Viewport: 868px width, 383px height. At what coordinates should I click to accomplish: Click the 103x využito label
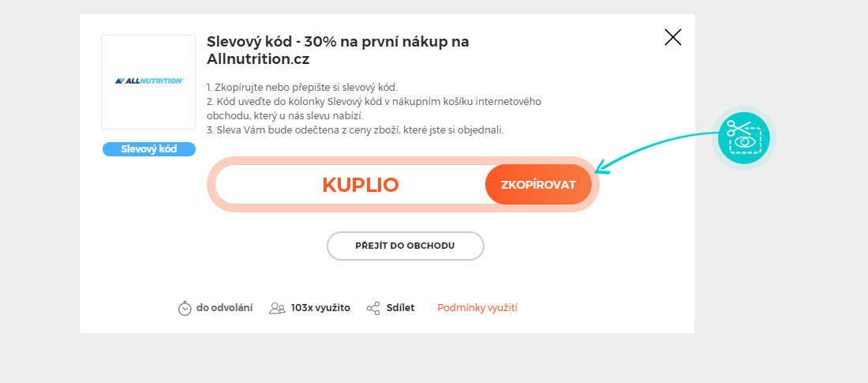pos(320,308)
